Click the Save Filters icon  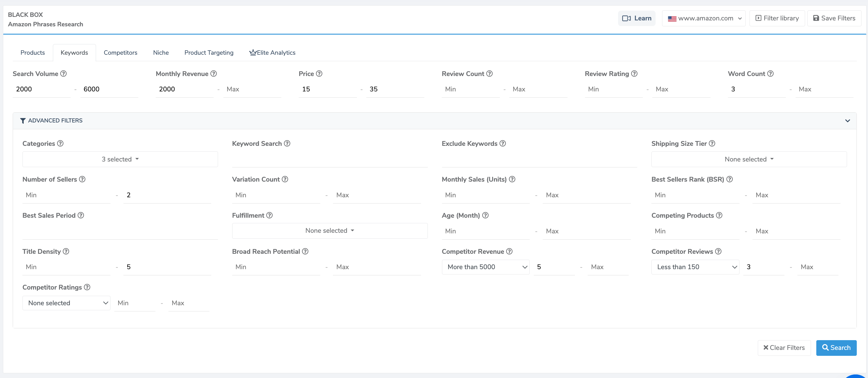pyautogui.click(x=816, y=18)
